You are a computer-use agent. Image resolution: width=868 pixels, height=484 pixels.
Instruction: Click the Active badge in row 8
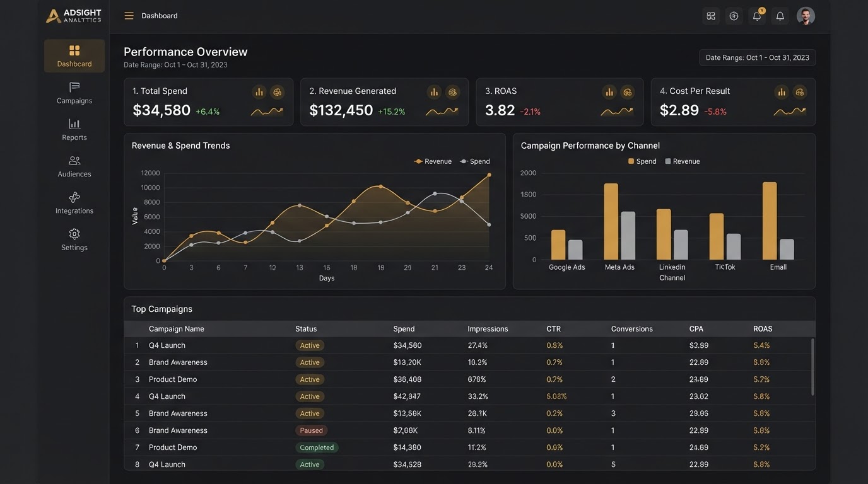click(310, 464)
